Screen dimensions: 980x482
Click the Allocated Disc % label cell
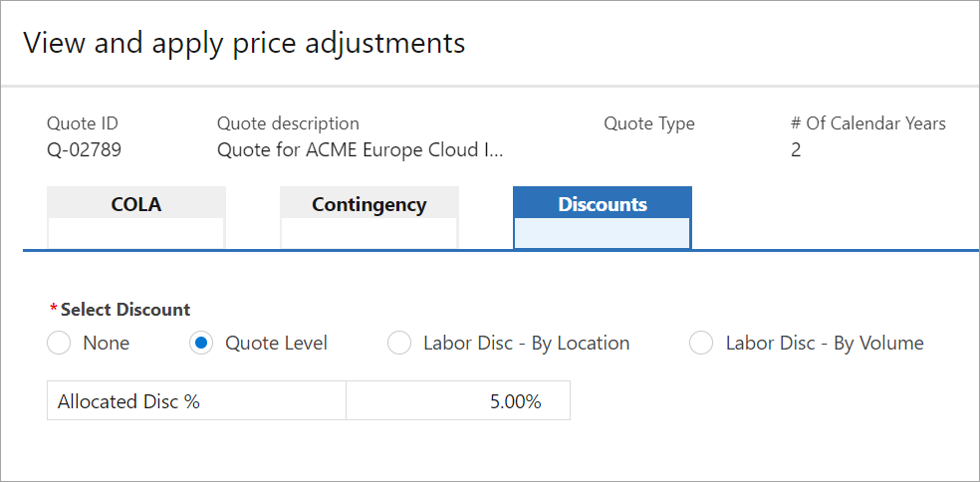(x=196, y=400)
